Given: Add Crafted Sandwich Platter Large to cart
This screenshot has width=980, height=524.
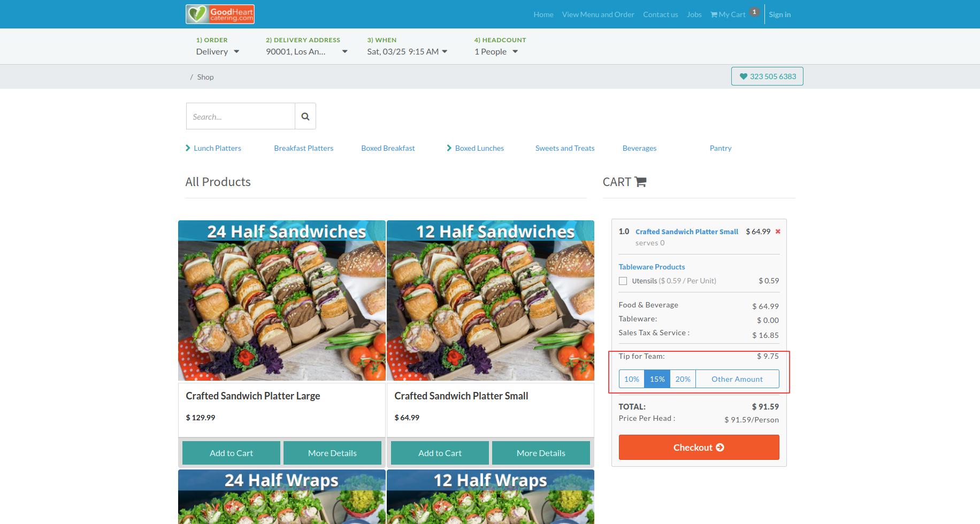Looking at the screenshot, I should [x=231, y=453].
